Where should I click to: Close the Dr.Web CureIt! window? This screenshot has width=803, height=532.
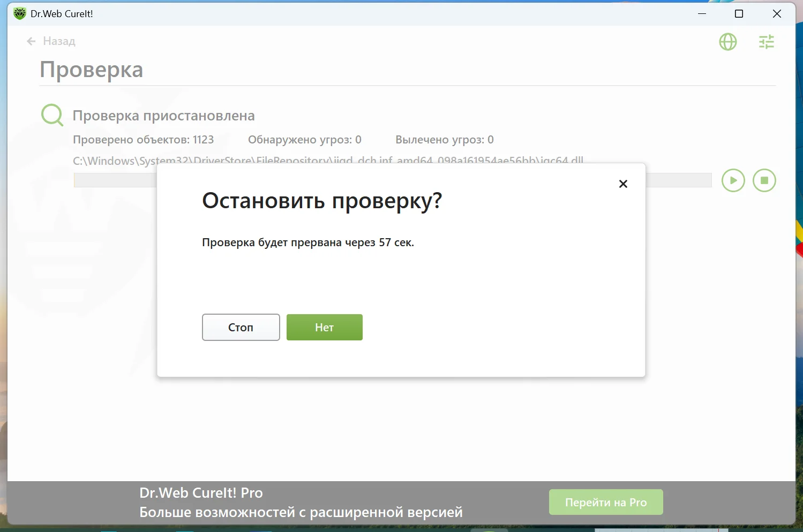(x=777, y=14)
